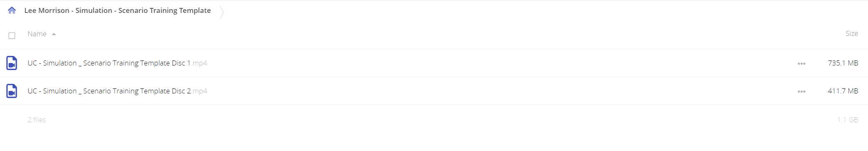
Task: Toggle the select all files checkbox
Action: 12,35
